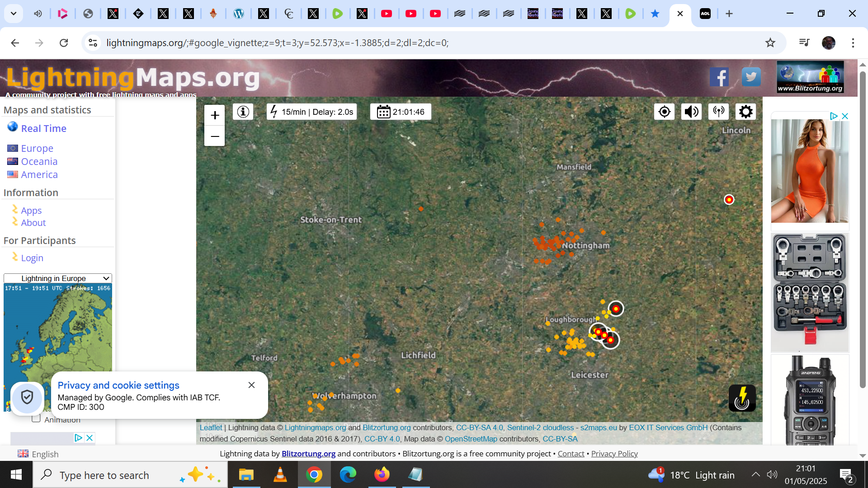
Task: Switch to the WordPress tab
Action: (239, 14)
